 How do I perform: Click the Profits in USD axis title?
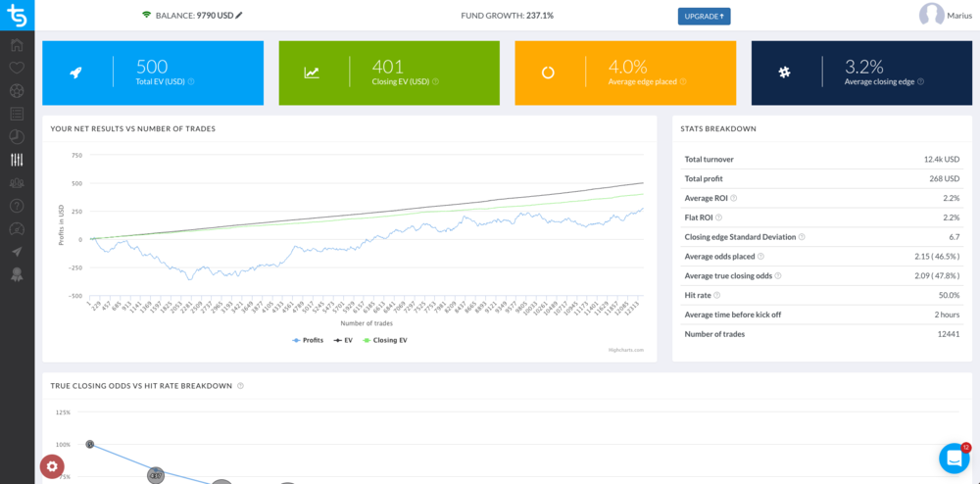61,225
